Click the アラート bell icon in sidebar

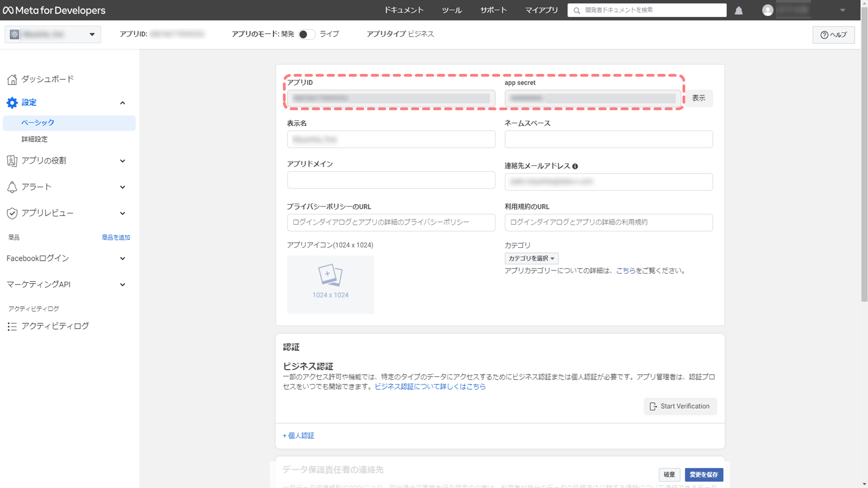[x=12, y=187]
